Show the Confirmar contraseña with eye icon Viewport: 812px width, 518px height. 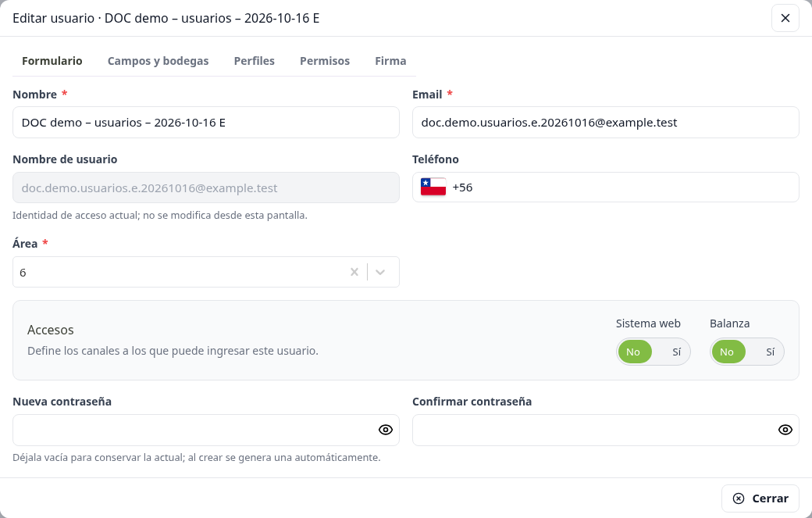tap(785, 430)
